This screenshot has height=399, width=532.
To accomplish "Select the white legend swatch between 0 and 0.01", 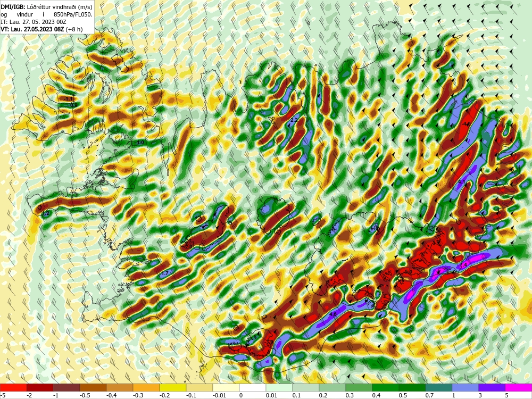I will (253, 387).
